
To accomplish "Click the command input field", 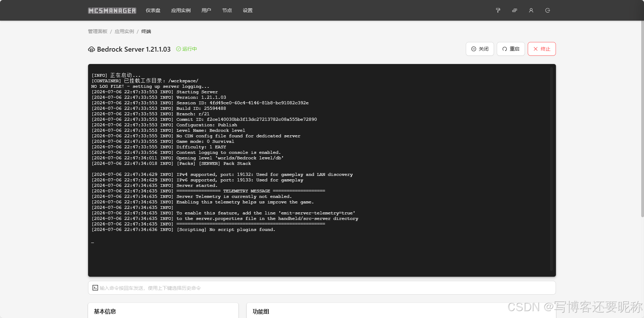I will pyautogui.click(x=322, y=288).
